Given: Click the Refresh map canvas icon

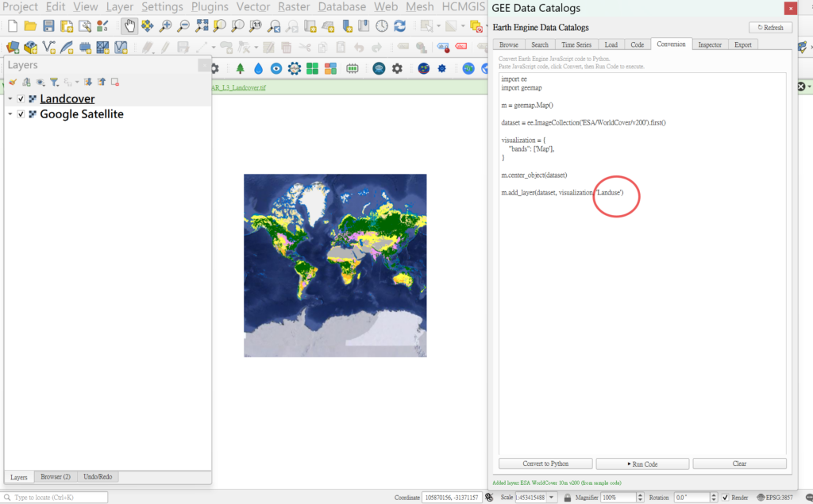Looking at the screenshot, I should (399, 26).
